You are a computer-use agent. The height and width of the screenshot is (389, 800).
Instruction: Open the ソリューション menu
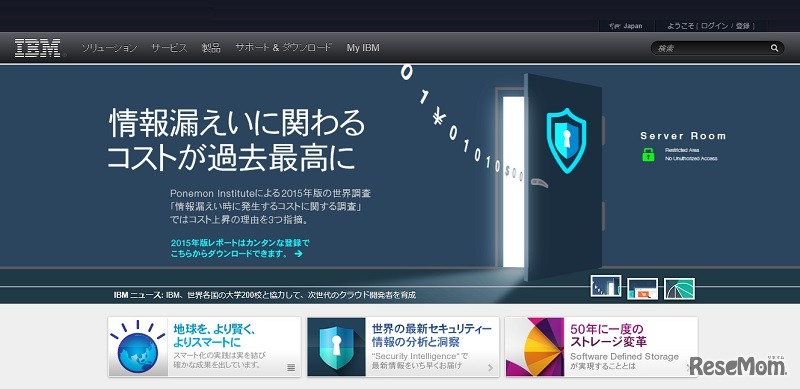pyautogui.click(x=109, y=48)
